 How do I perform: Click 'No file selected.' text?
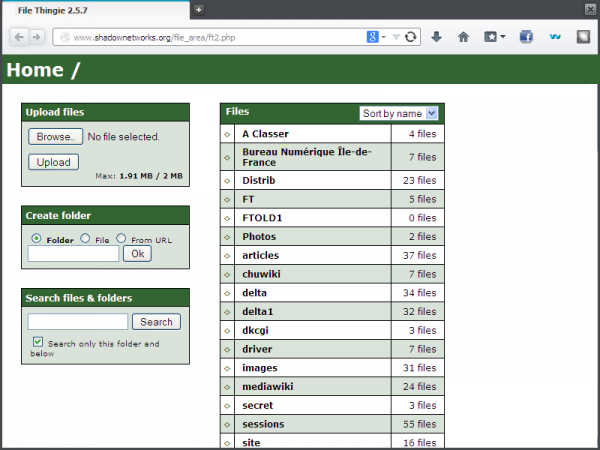pyautogui.click(x=123, y=137)
